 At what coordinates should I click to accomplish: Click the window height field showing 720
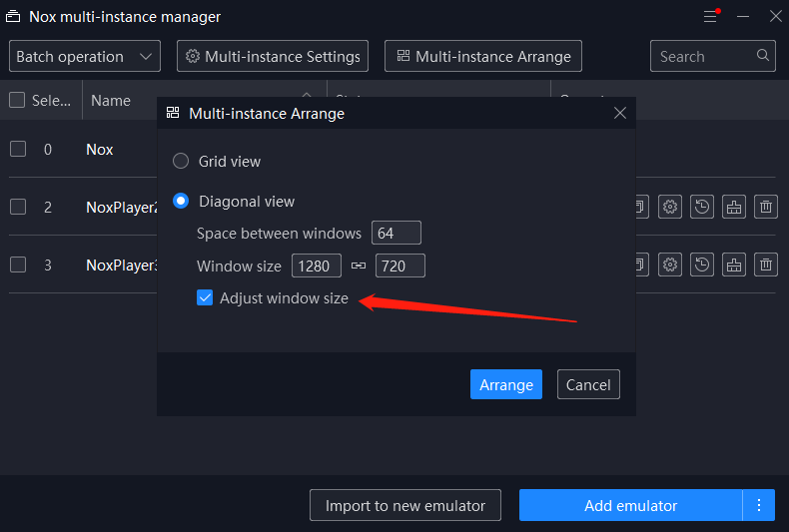click(400, 266)
